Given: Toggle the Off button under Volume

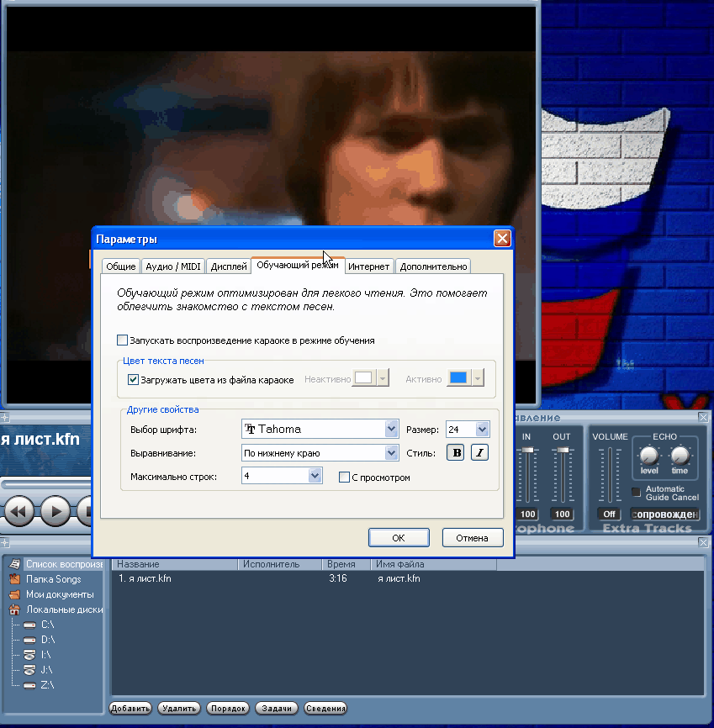Looking at the screenshot, I should pyautogui.click(x=609, y=514).
